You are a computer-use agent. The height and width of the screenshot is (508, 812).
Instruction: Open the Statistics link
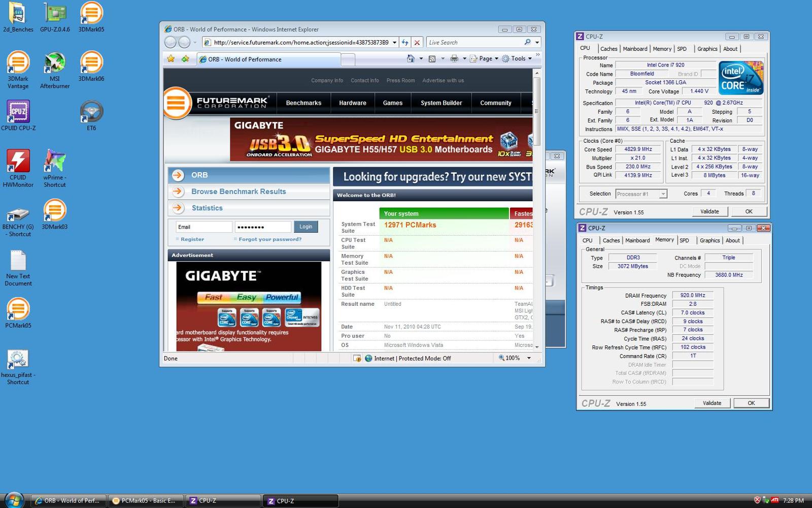coord(207,208)
